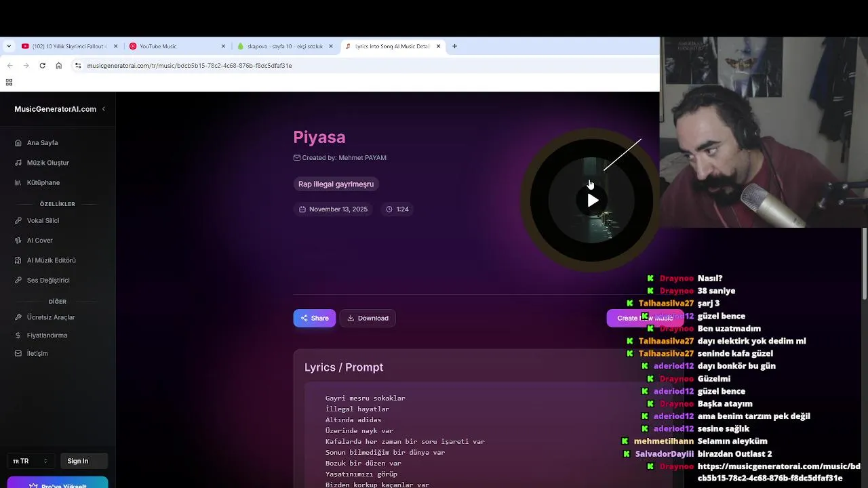Click the Fiyatlandırma dollar icon

[x=18, y=335]
